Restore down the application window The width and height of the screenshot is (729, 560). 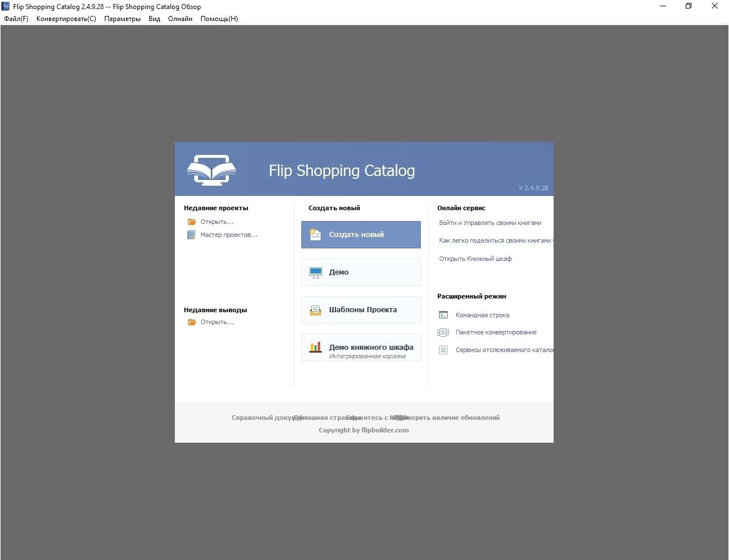point(689,6)
